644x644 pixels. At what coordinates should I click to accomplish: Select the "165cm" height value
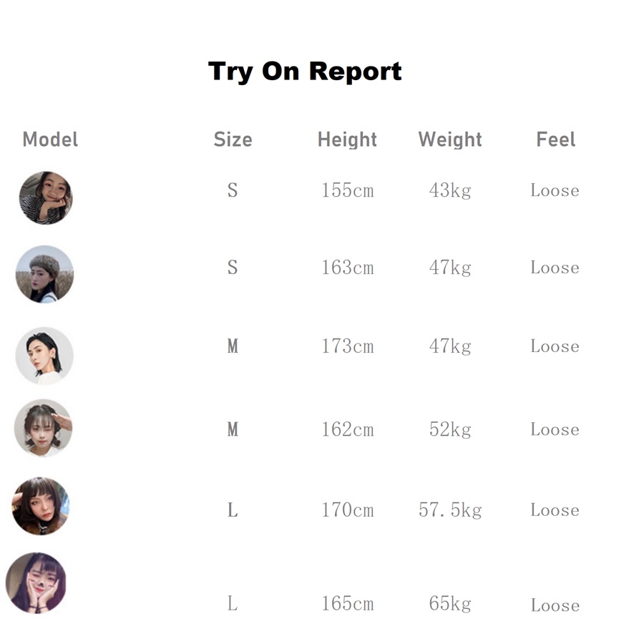[x=347, y=603]
